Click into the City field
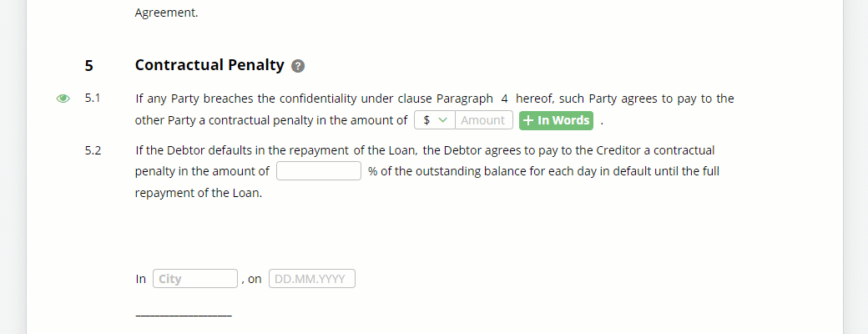This screenshot has width=868, height=334. point(194,279)
